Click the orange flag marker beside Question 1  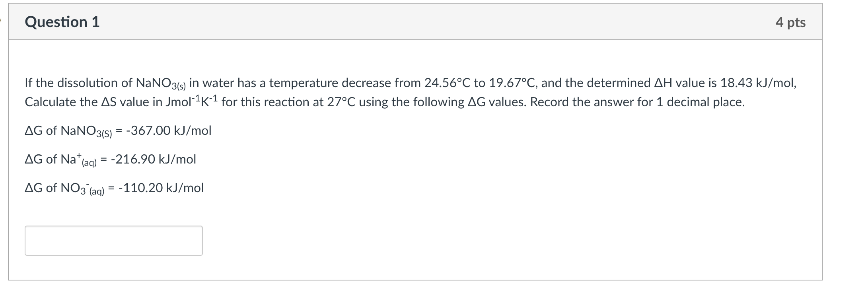1,22
